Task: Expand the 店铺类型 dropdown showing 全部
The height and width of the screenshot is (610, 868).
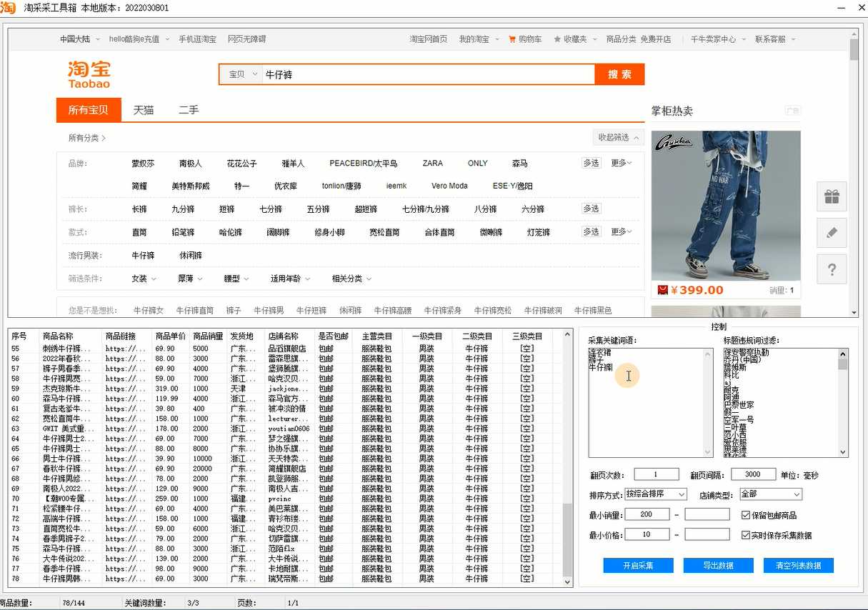Action: [x=770, y=494]
